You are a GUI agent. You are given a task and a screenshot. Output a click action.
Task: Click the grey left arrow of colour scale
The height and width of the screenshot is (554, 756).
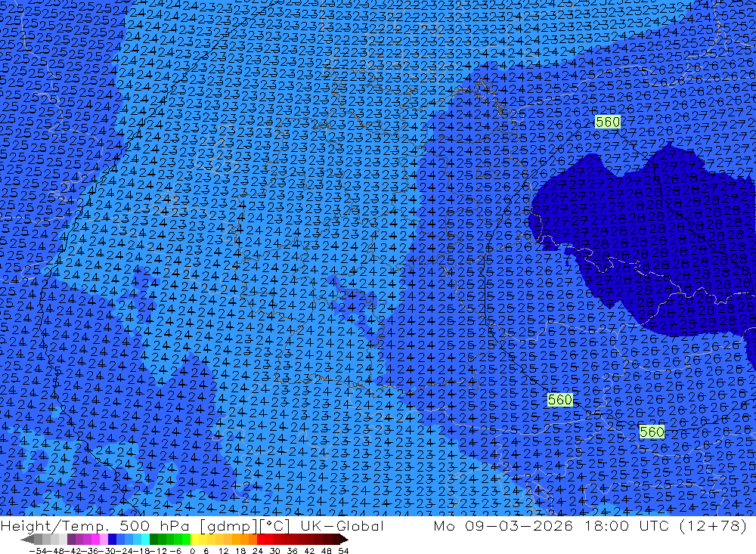[27, 540]
